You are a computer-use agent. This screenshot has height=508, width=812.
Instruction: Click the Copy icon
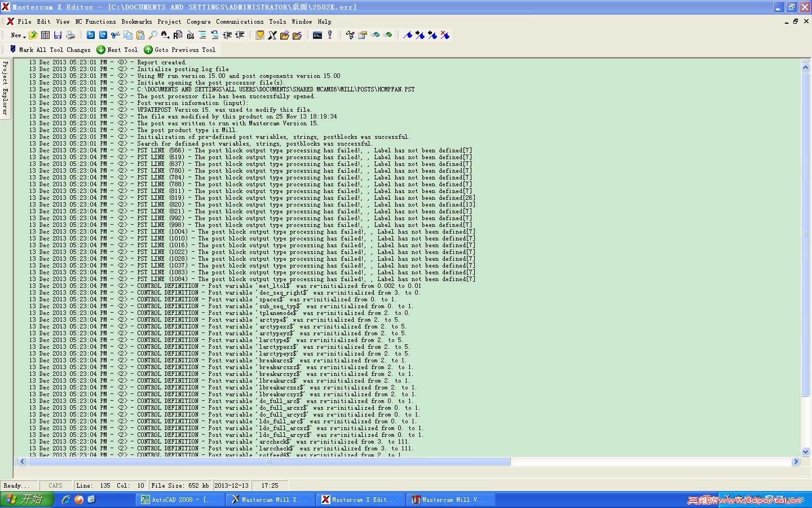[x=128, y=35]
